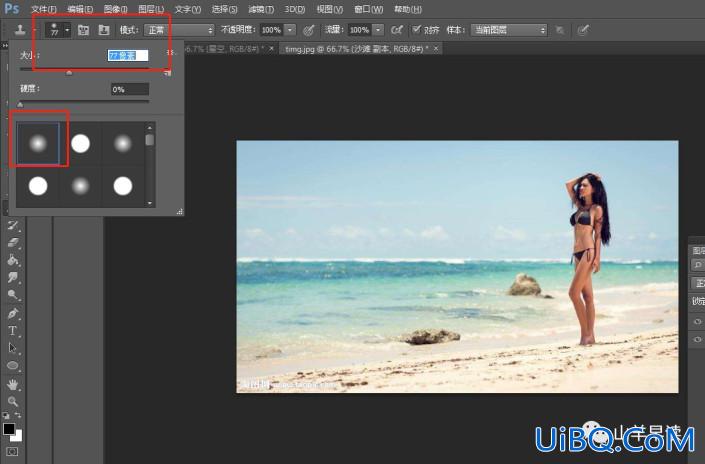Open the 编辑(E) menu
Screen dimensions: 705x464
tap(80, 9)
